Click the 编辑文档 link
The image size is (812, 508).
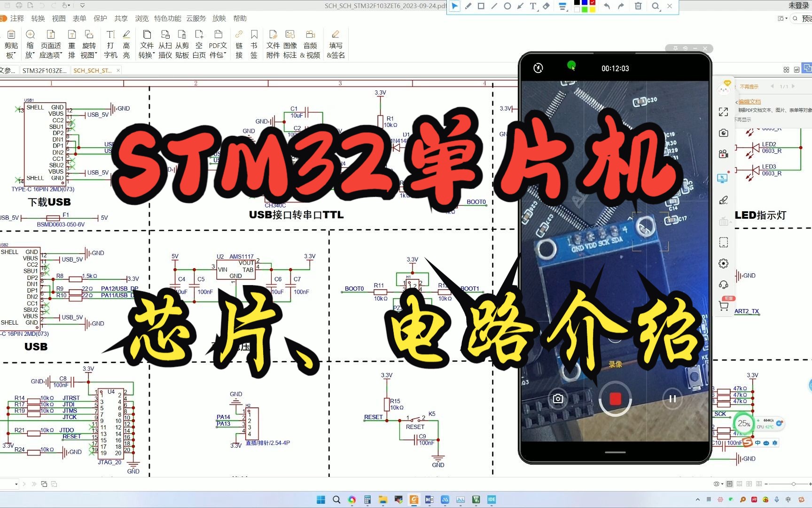coord(750,102)
